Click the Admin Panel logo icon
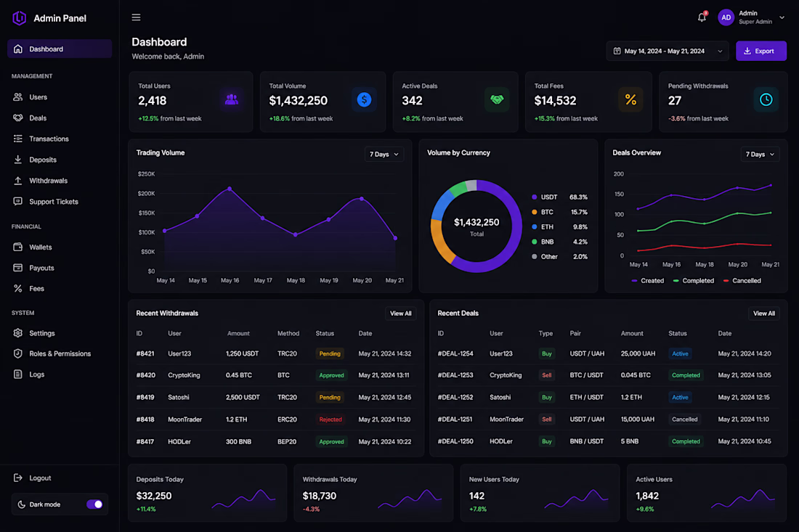Image resolution: width=799 pixels, height=532 pixels. 20,18
